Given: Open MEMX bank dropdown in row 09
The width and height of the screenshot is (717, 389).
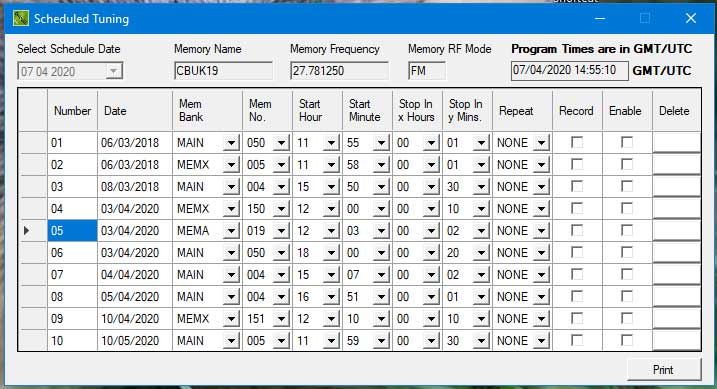Looking at the screenshot, I should 231,319.
